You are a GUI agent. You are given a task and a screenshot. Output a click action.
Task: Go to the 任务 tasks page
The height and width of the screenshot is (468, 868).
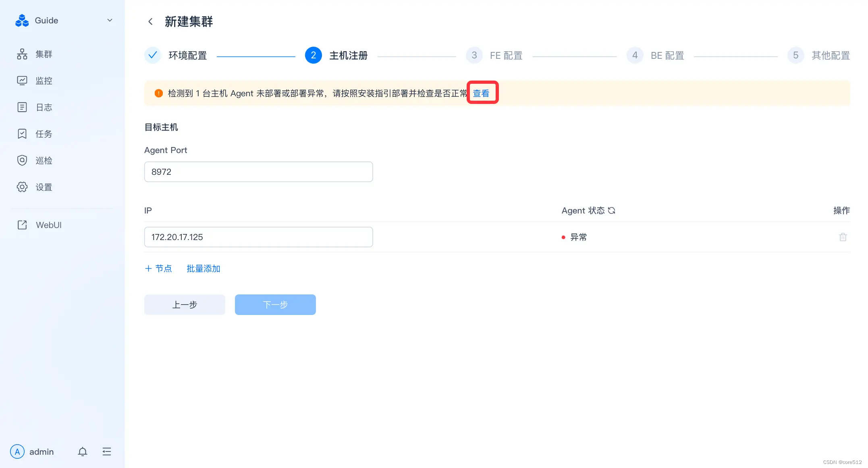coord(43,134)
